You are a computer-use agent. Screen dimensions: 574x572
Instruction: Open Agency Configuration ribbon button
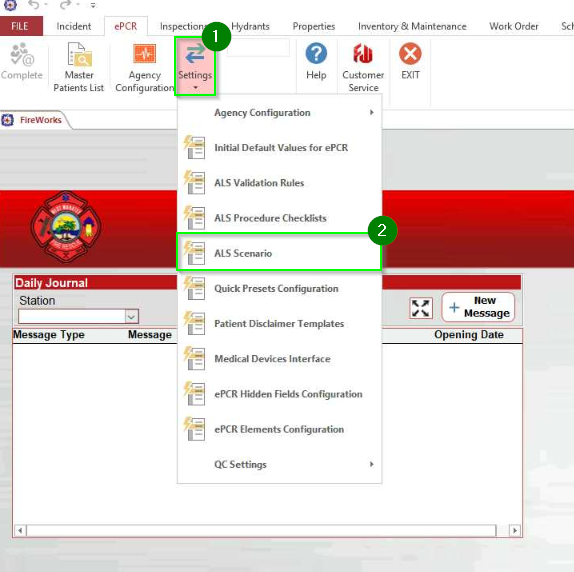(145, 67)
